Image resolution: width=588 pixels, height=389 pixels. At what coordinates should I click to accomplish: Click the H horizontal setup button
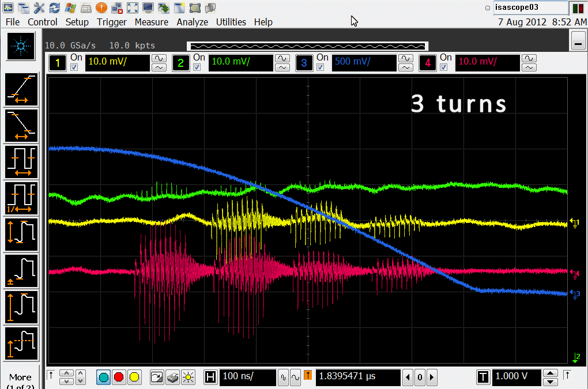tap(211, 377)
